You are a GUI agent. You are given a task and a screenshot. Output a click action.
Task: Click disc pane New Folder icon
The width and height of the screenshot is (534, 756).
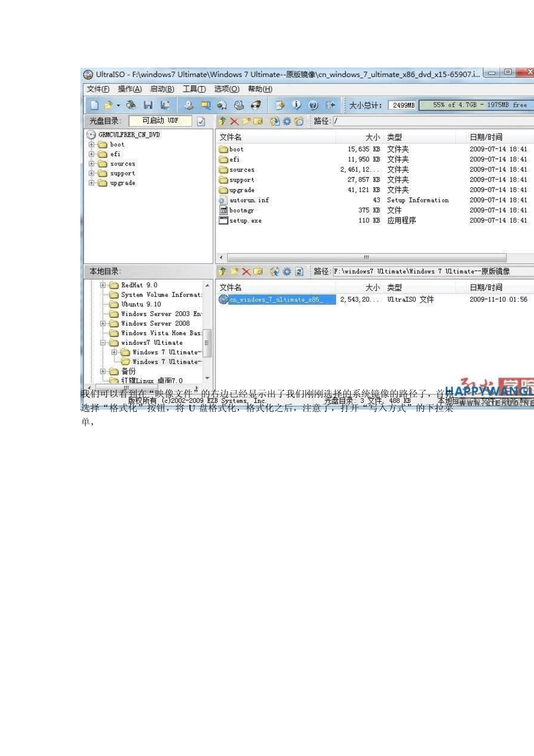coord(246,121)
